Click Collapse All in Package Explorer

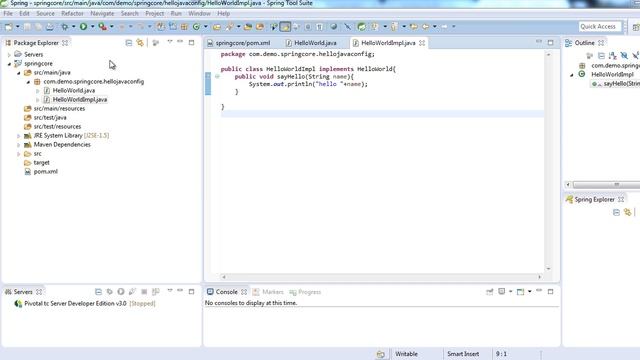pyautogui.click(x=129, y=42)
